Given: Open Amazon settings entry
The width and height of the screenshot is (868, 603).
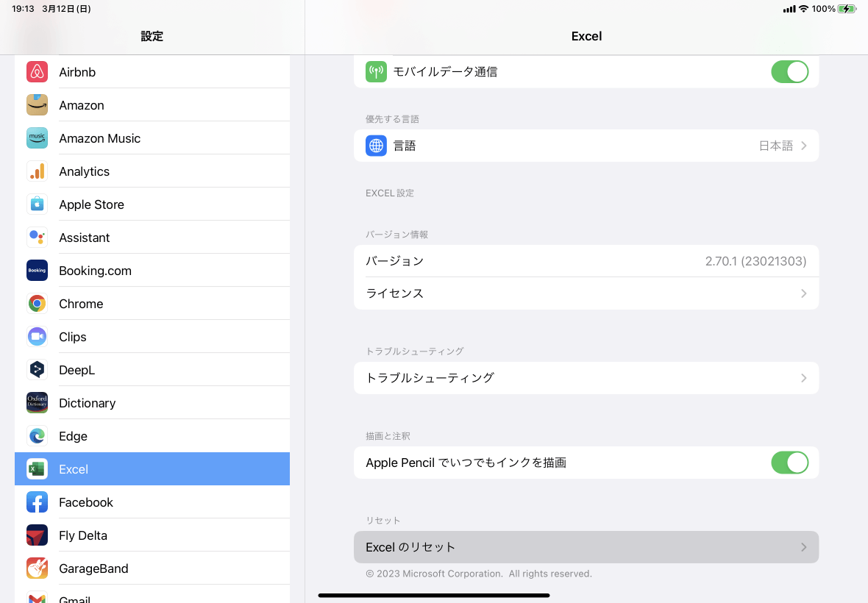Looking at the screenshot, I should coord(152,105).
